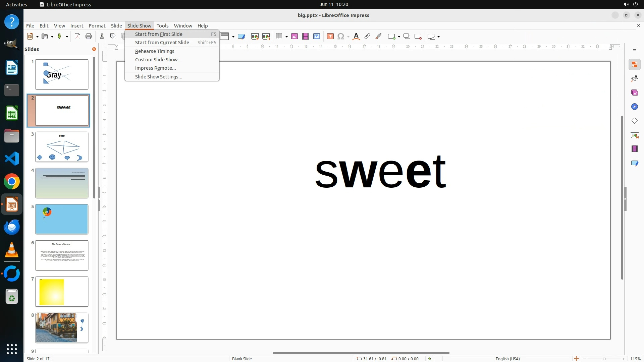Launch Thunderbird from the dock
The image size is (644, 362).
click(x=12, y=227)
